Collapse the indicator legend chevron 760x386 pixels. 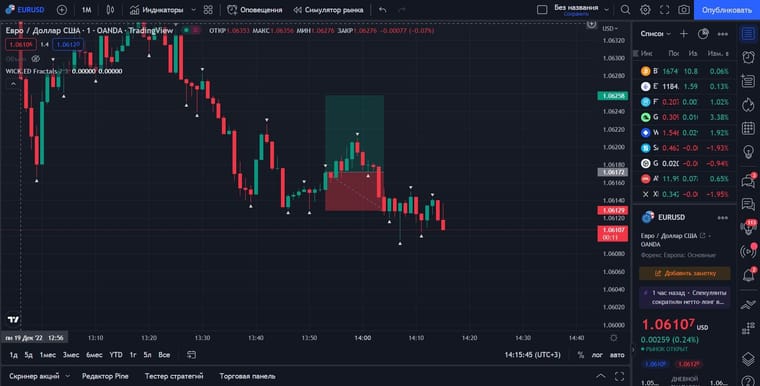coord(13,84)
